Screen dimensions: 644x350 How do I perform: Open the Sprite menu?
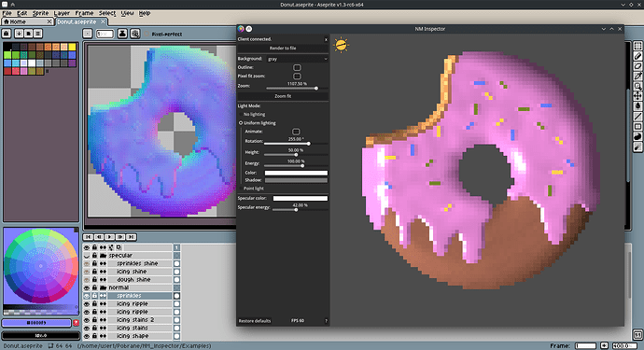coord(40,13)
